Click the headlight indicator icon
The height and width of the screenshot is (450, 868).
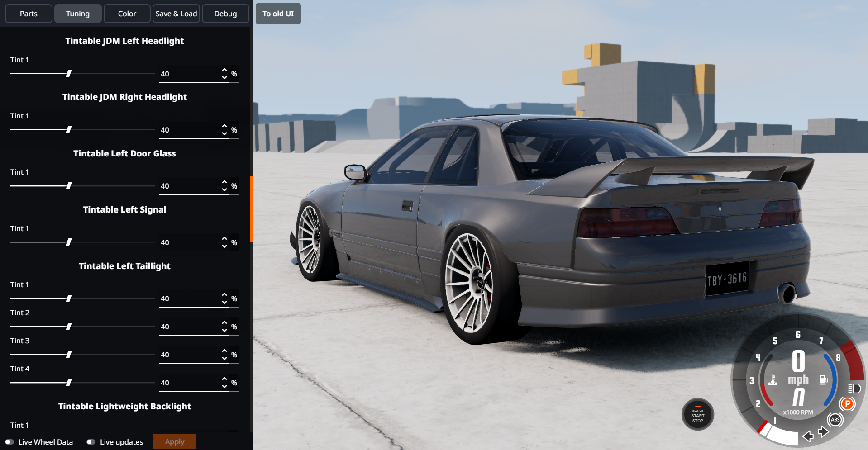click(x=854, y=388)
